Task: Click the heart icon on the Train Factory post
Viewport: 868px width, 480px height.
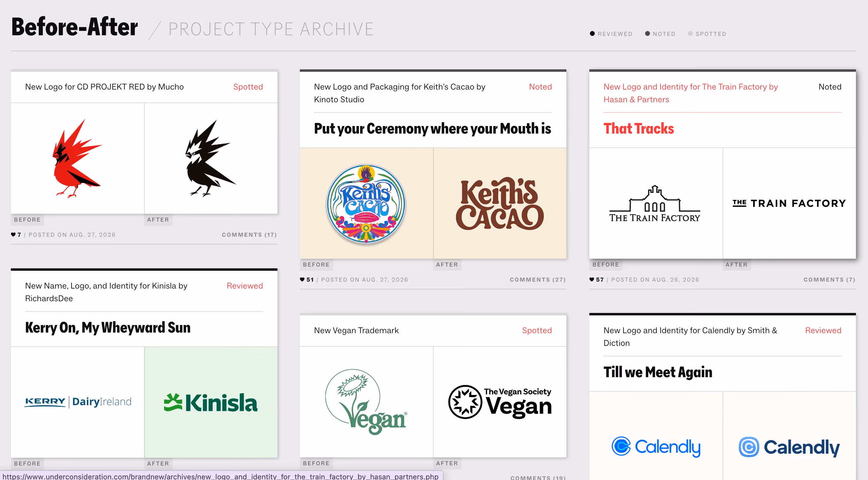Action: [591, 279]
